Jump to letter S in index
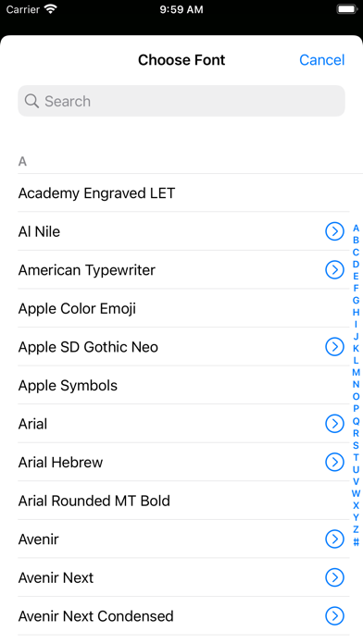 (x=356, y=445)
